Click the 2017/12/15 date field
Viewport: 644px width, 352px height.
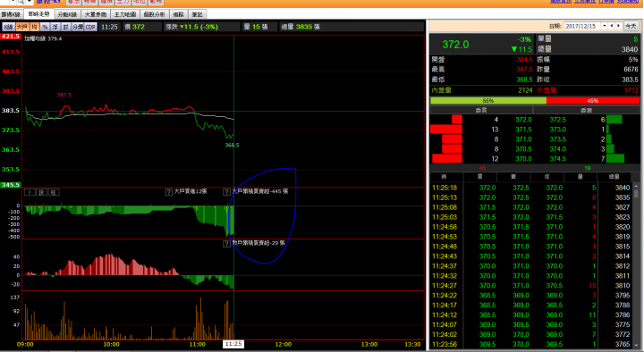(x=582, y=26)
